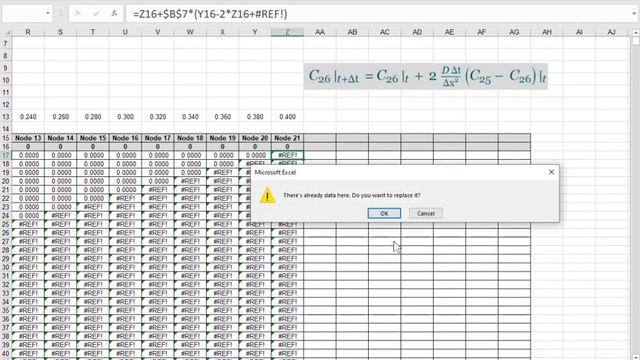The image size is (640, 360).
Task: Click the 0.0000 cell in column V row 20
Action: 158,181
